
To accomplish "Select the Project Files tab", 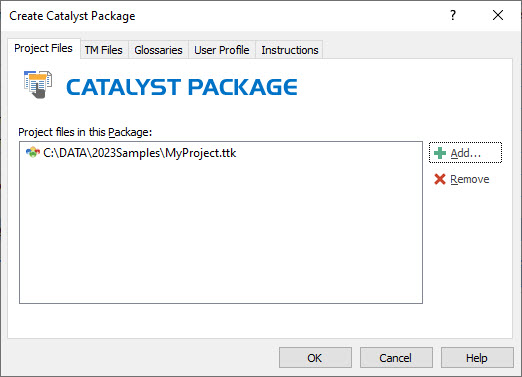I will pyautogui.click(x=43, y=49).
